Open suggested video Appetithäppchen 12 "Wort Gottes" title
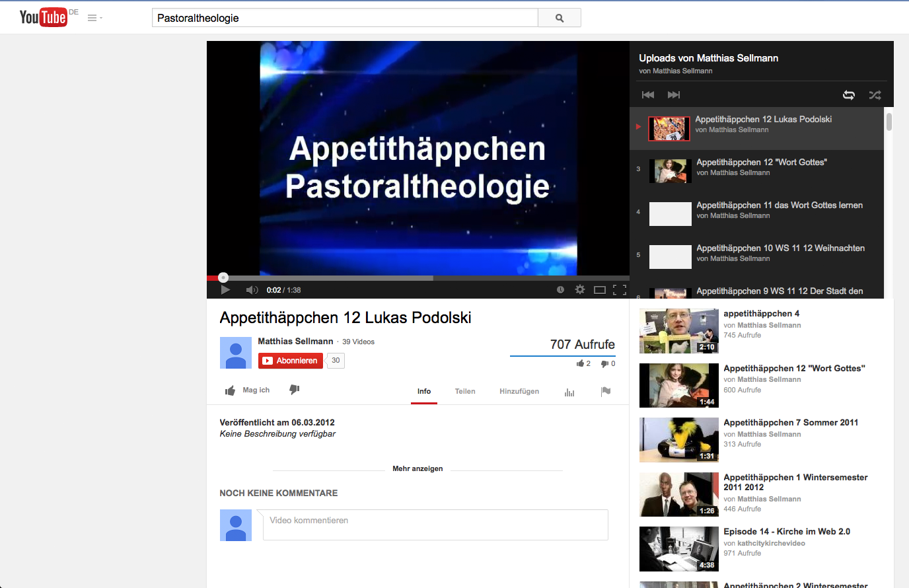The height and width of the screenshot is (588, 909). [794, 369]
